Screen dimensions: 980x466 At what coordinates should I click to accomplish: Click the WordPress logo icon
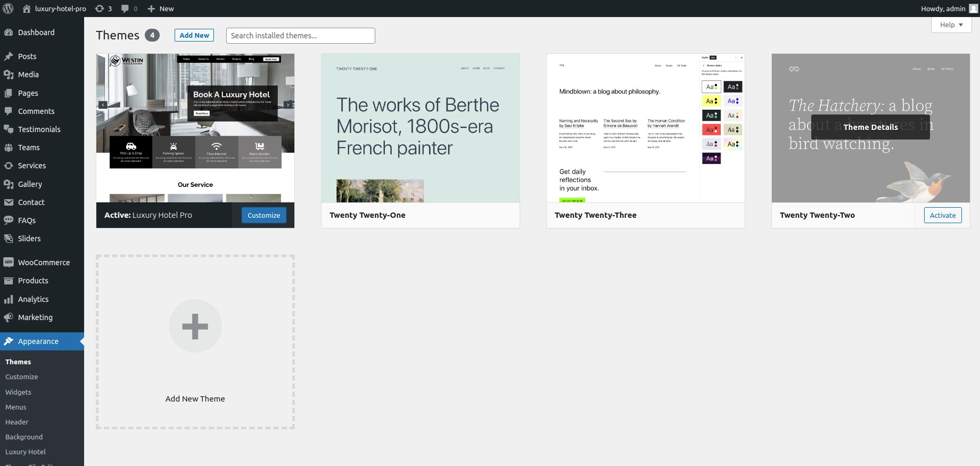[8, 9]
